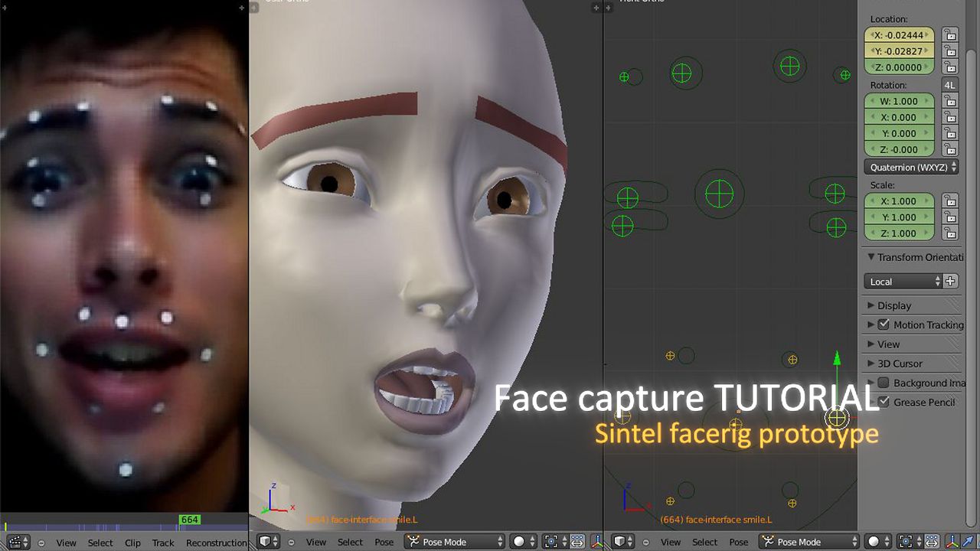The width and height of the screenshot is (980, 551).
Task: Open editor type selector in face model viewport
Action: pos(269,542)
